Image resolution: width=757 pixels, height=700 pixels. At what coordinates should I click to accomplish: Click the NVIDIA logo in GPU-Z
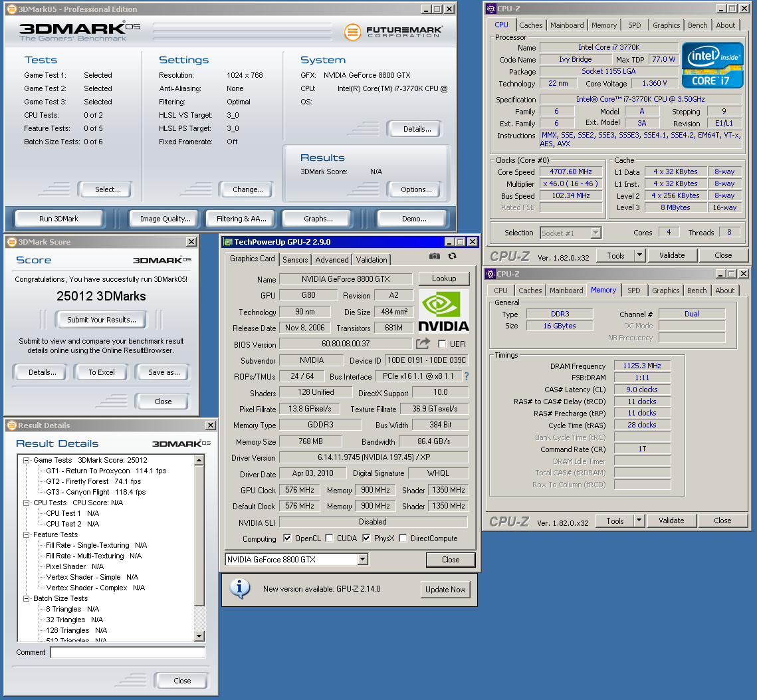pos(443,310)
